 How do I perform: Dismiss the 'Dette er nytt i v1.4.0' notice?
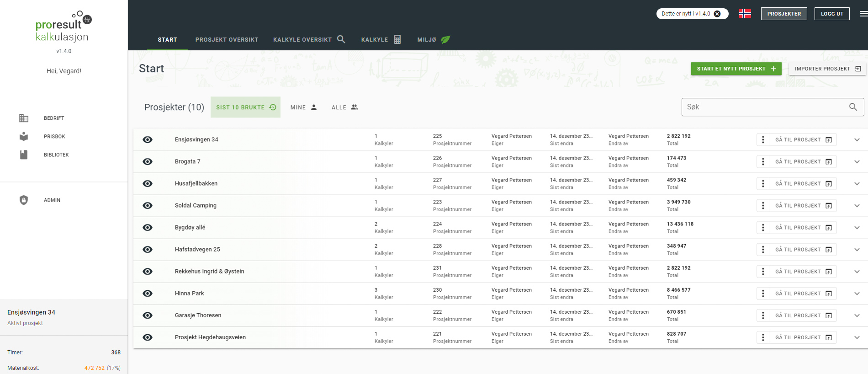click(x=717, y=14)
